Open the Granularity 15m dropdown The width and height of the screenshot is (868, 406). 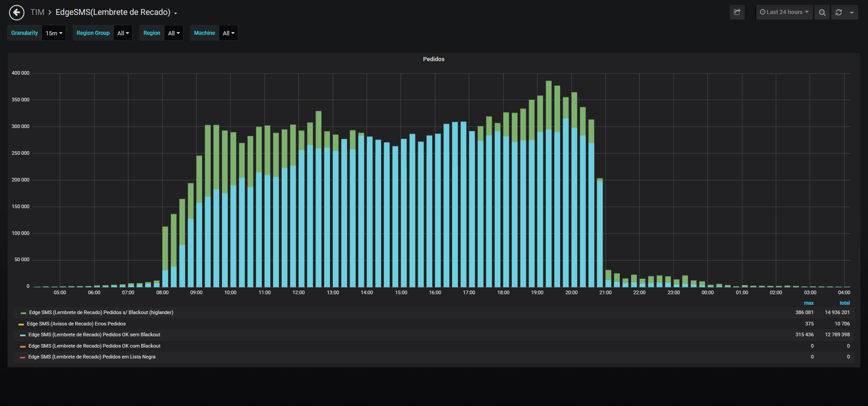click(54, 33)
